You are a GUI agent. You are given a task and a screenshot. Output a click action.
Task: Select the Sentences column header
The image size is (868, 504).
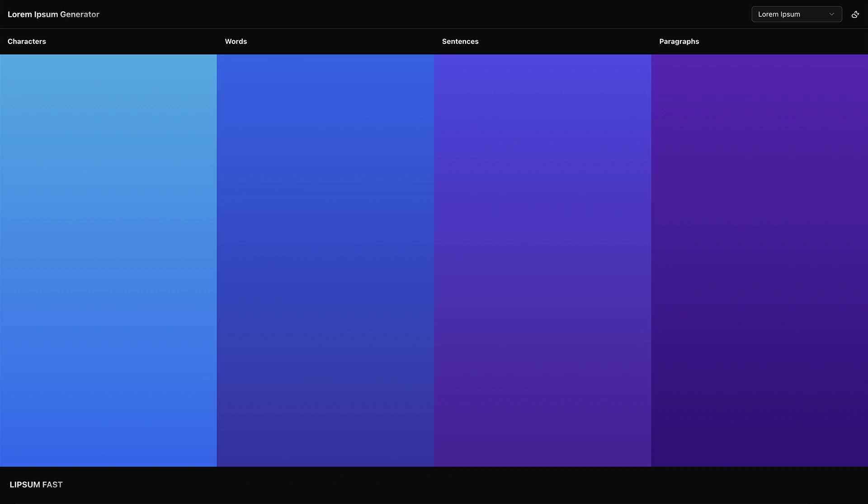point(460,41)
